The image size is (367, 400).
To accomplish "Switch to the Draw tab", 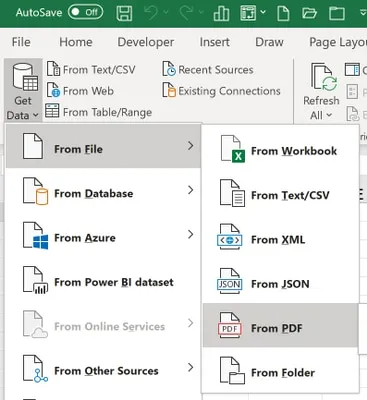I will pos(269,42).
